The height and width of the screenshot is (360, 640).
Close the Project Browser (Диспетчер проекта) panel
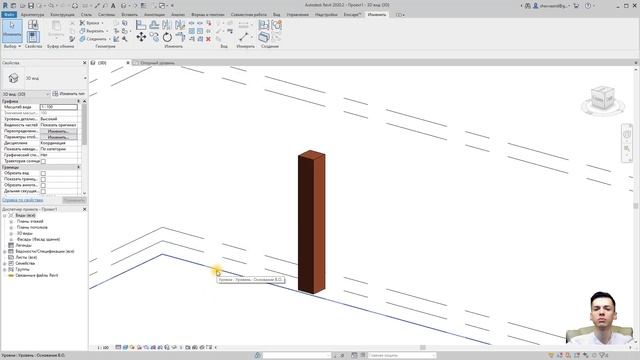[84, 209]
